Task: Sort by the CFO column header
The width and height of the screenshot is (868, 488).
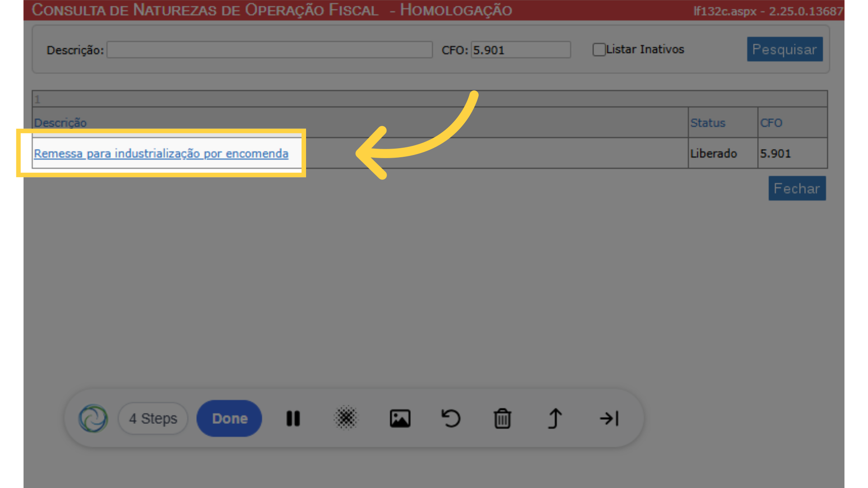Action: 771,123
